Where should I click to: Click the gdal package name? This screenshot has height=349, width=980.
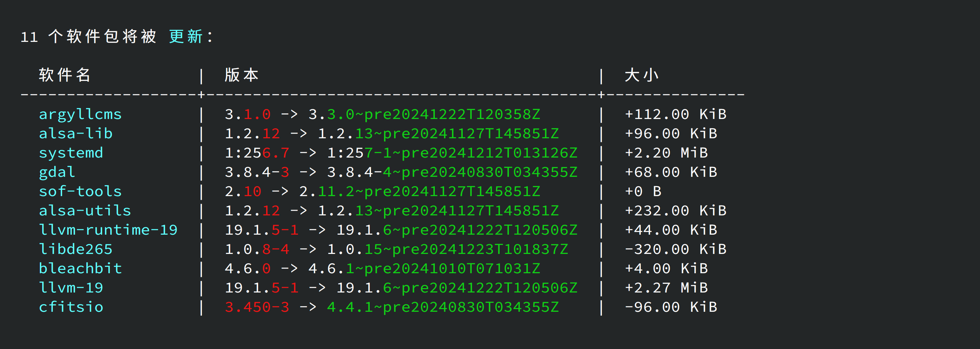(57, 172)
